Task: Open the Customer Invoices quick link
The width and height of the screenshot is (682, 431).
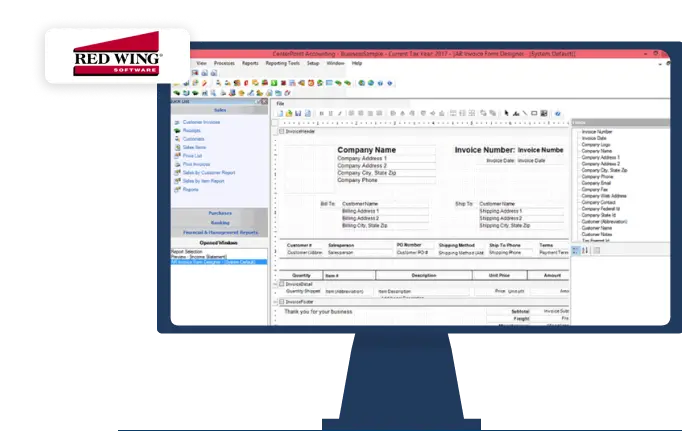Action: click(201, 122)
